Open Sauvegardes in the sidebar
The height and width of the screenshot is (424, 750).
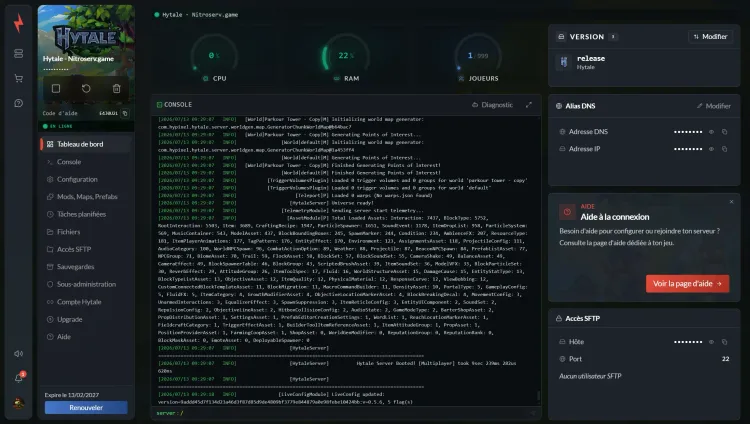(x=86, y=267)
